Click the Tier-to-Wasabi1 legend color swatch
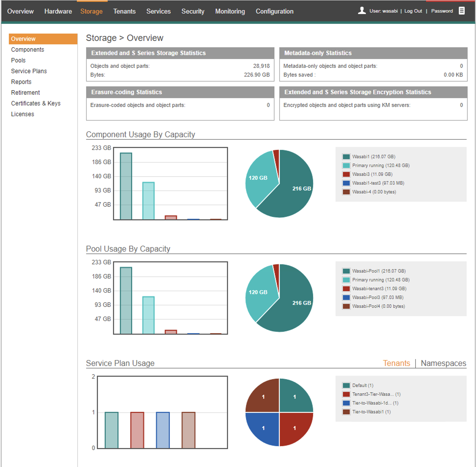This screenshot has height=467, width=476. tap(346, 412)
